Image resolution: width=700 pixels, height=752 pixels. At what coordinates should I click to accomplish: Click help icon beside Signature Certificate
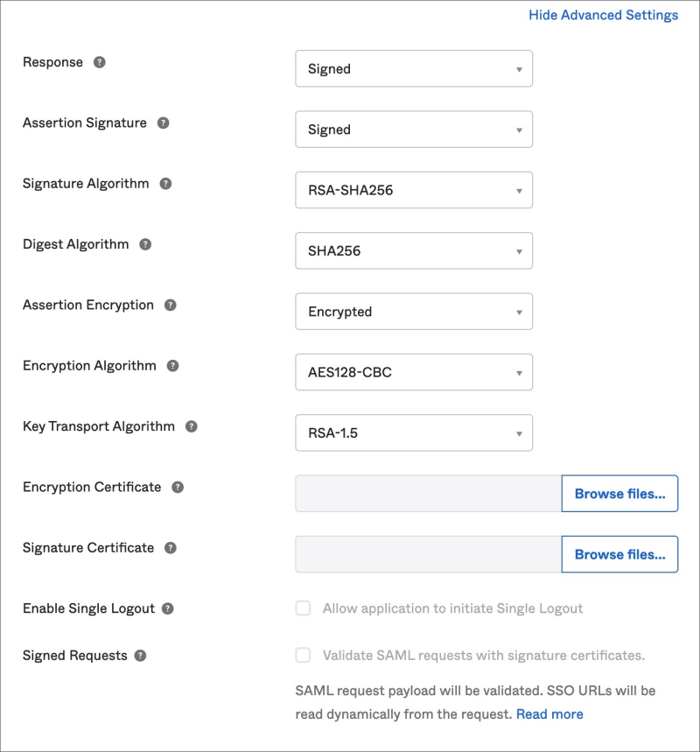[171, 548]
